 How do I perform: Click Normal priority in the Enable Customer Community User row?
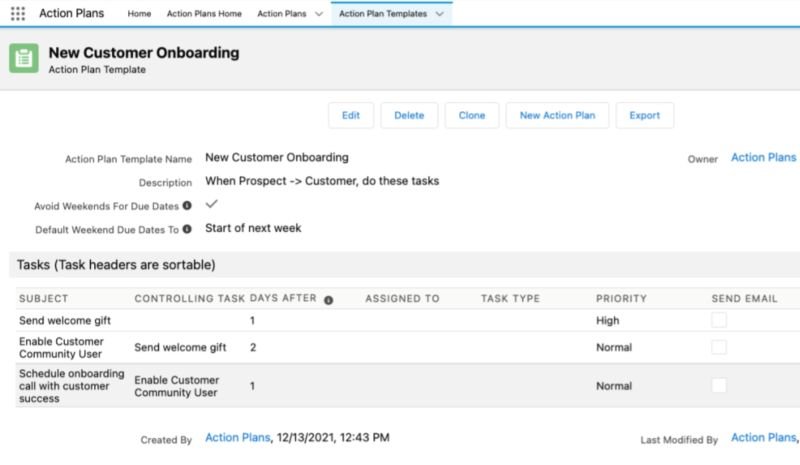pos(614,348)
